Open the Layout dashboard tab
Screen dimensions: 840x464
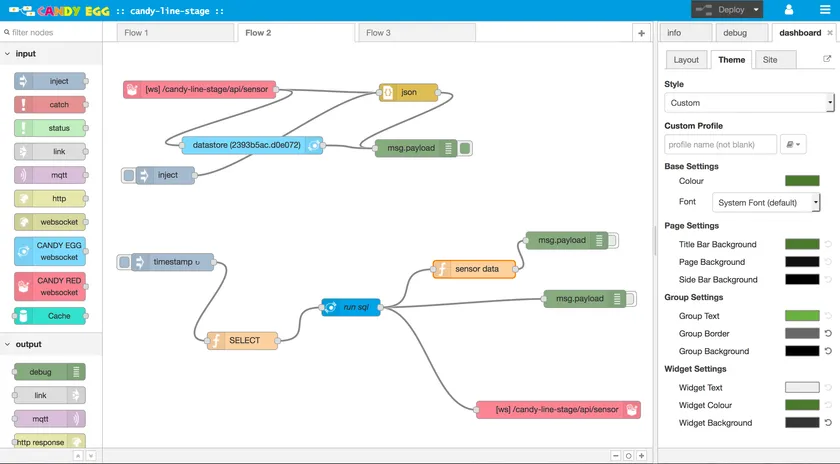click(686, 59)
